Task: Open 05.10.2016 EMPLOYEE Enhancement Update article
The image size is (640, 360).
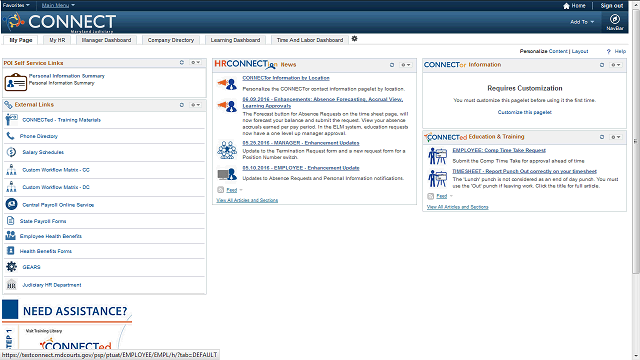Action: click(301, 168)
